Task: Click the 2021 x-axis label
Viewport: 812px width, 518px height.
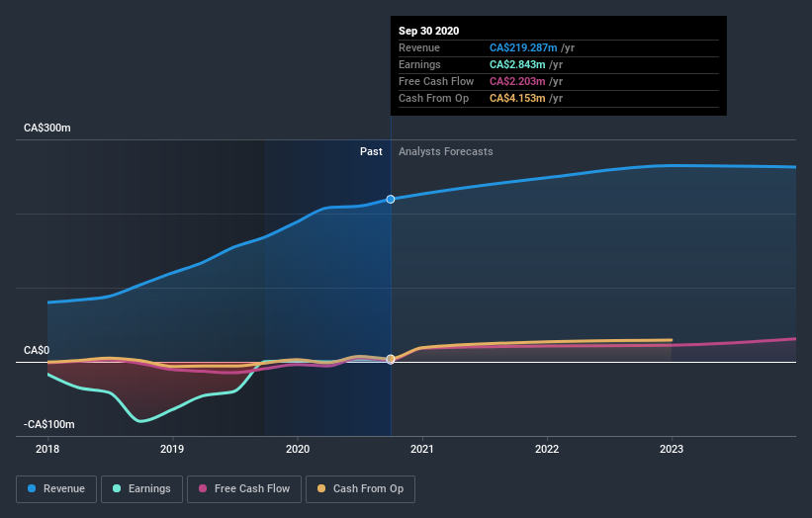Action: [422, 449]
